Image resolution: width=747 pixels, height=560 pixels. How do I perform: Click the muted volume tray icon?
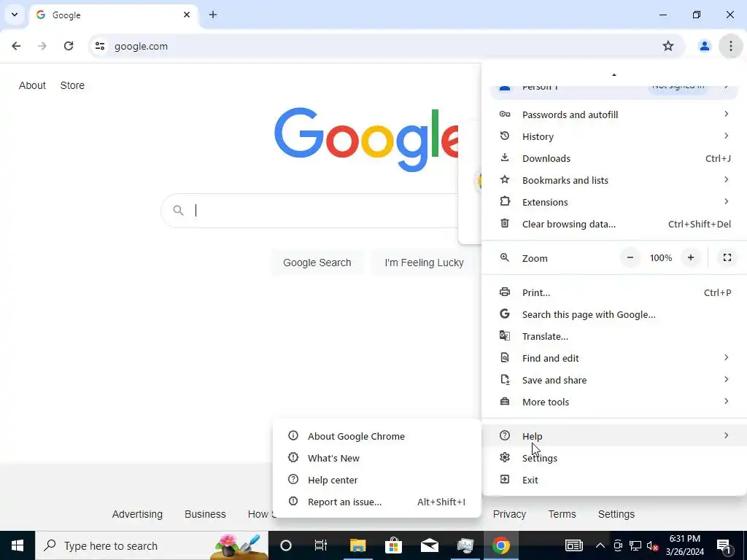(653, 545)
